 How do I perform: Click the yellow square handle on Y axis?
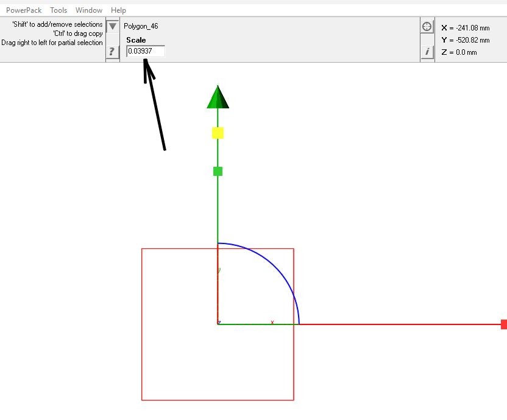click(x=218, y=133)
